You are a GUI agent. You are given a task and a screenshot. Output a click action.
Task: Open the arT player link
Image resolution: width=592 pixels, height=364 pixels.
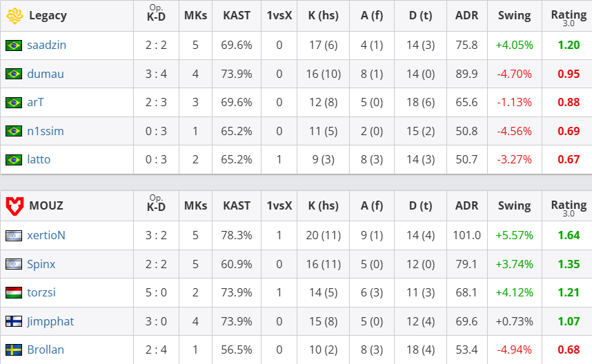36,103
